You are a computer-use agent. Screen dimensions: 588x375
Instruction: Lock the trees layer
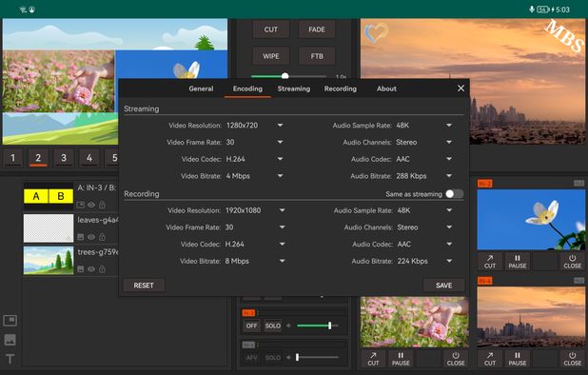102,268
